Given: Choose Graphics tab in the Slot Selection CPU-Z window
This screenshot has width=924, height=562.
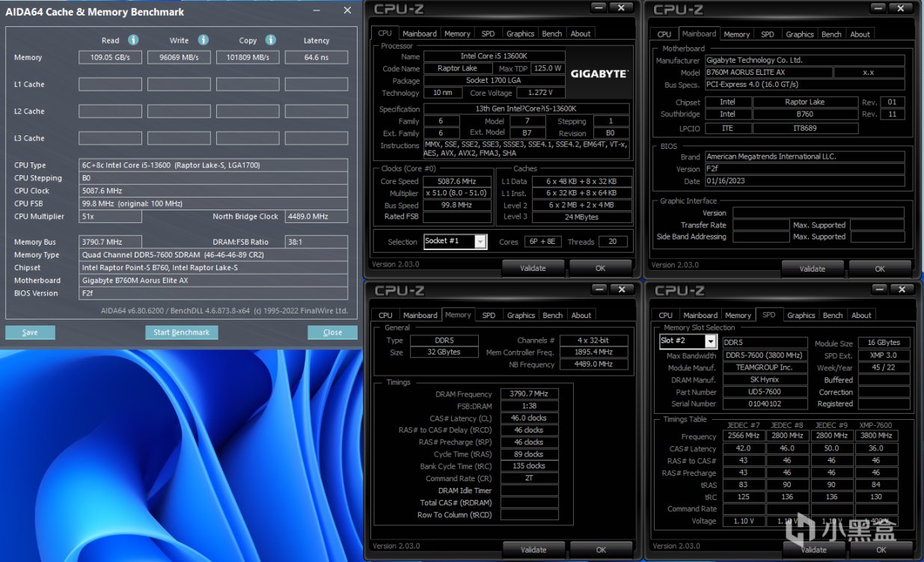Looking at the screenshot, I should click(801, 315).
